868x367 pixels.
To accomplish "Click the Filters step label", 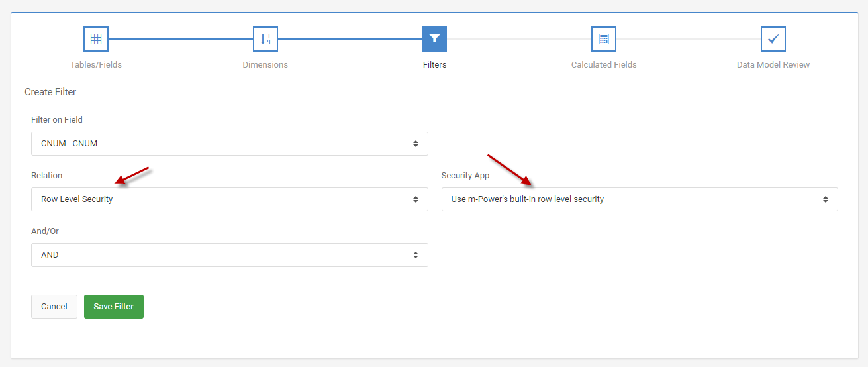I will pos(434,65).
